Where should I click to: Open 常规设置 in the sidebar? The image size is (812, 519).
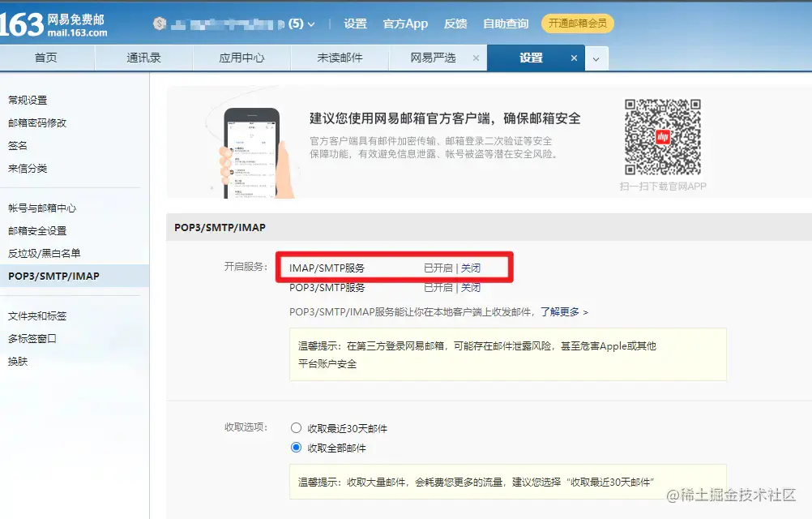click(28, 101)
